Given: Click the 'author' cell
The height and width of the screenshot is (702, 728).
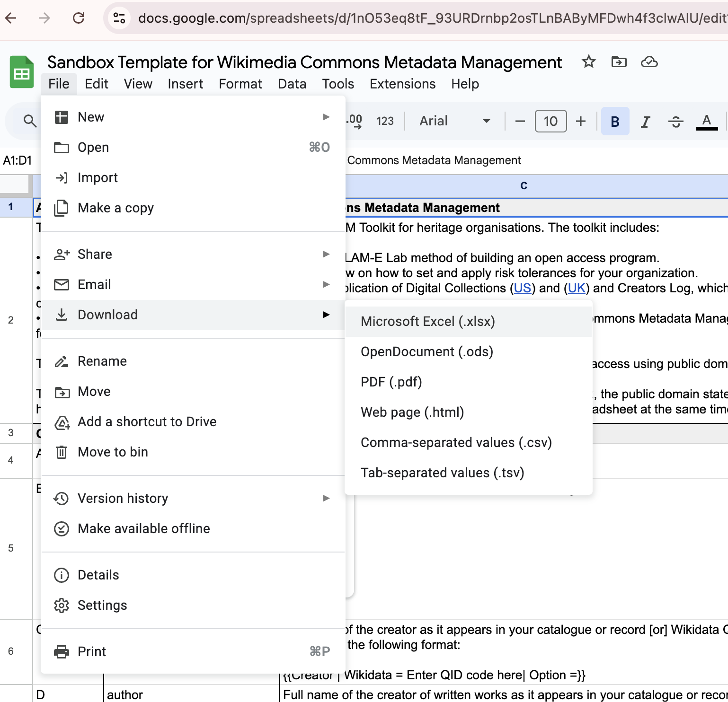Looking at the screenshot, I should [191, 694].
